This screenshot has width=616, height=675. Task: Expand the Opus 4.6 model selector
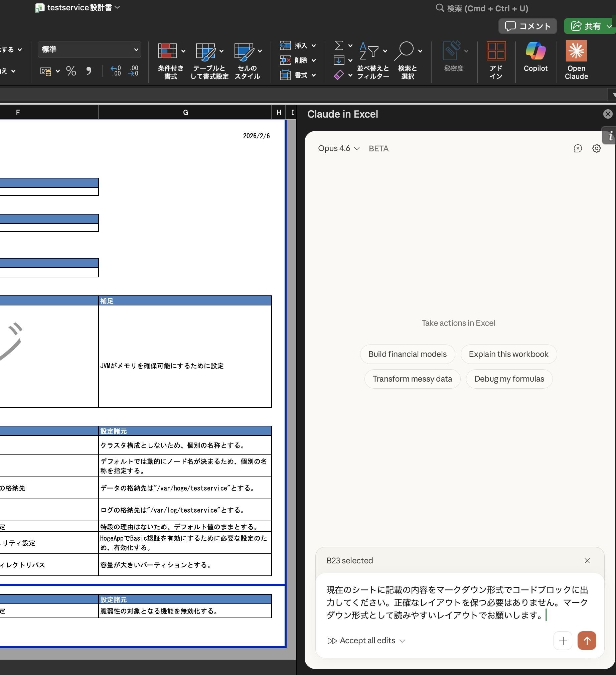(338, 148)
